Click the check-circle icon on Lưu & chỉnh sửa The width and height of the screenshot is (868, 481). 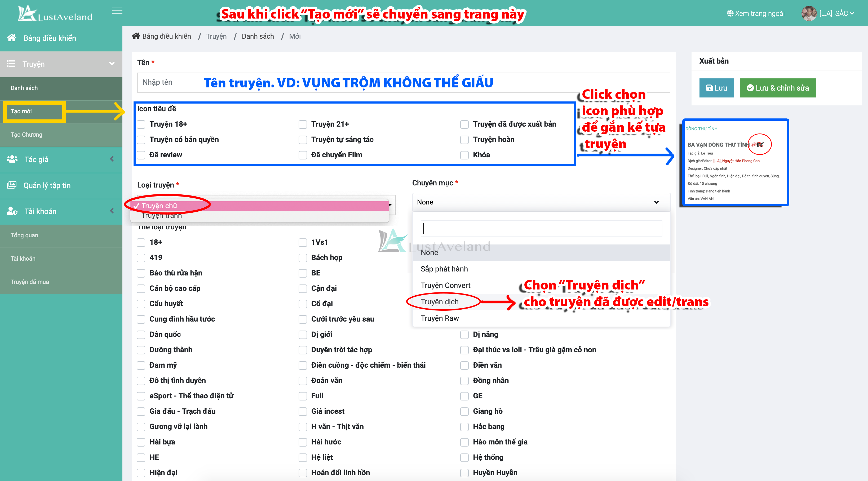tap(750, 88)
